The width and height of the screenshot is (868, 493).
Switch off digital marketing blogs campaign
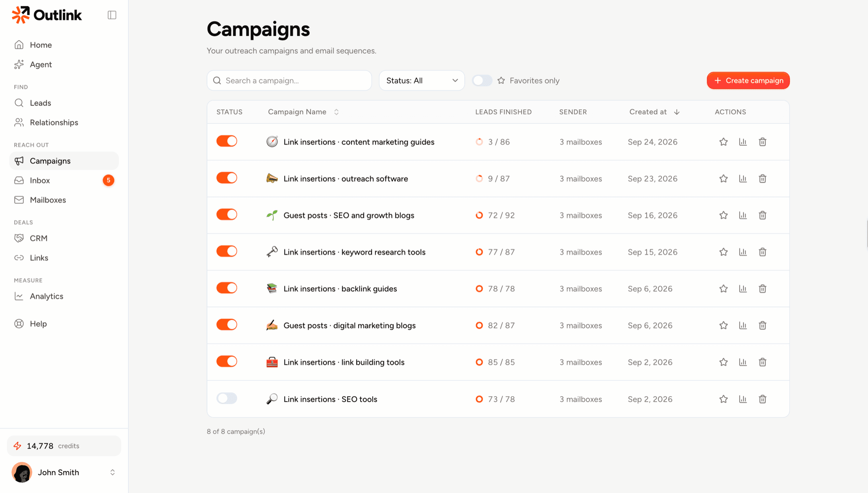(x=227, y=325)
